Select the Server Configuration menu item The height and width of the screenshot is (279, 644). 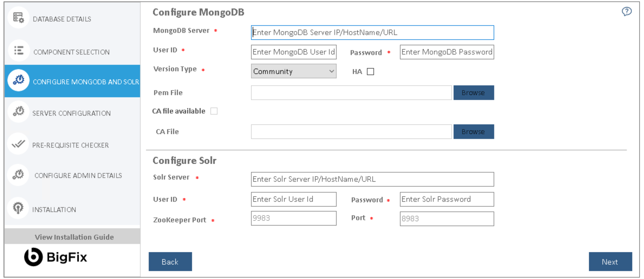click(71, 113)
